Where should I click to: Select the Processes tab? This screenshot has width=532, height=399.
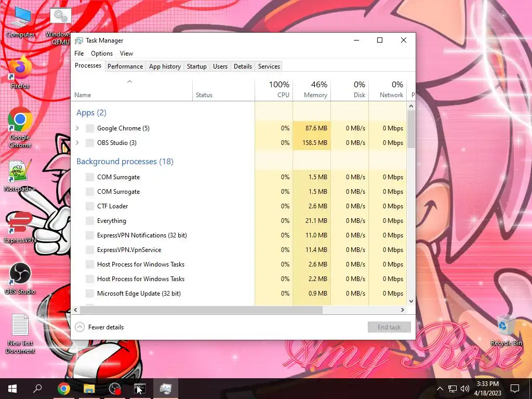pos(88,66)
